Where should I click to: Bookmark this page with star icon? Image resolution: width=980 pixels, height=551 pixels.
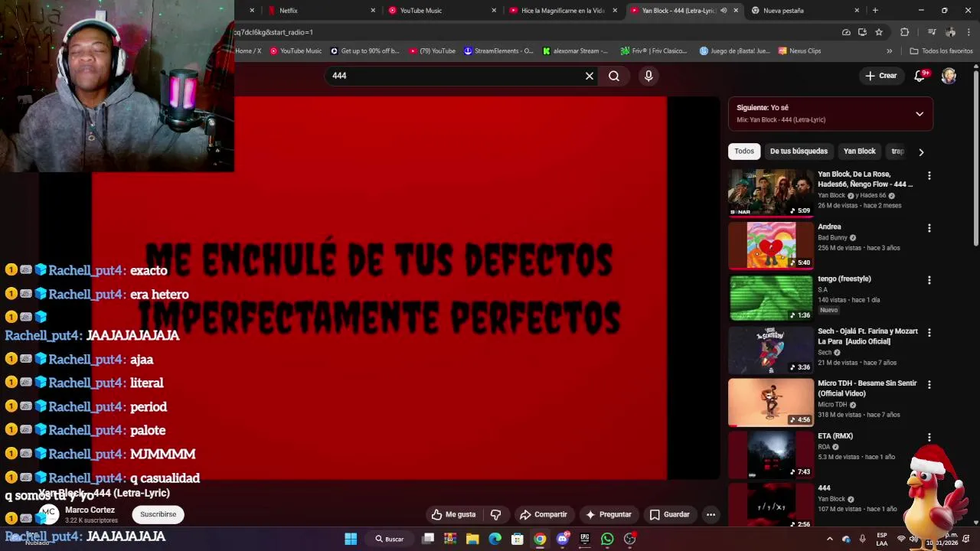tap(879, 32)
